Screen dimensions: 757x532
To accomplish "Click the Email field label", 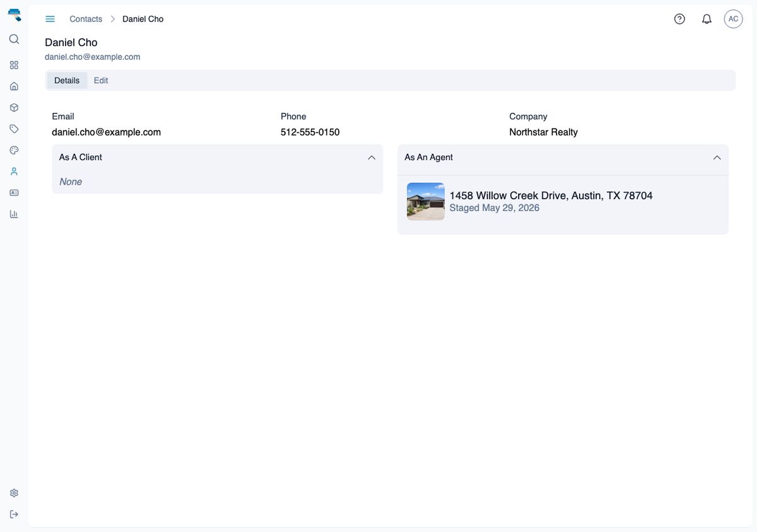I will click(63, 117).
